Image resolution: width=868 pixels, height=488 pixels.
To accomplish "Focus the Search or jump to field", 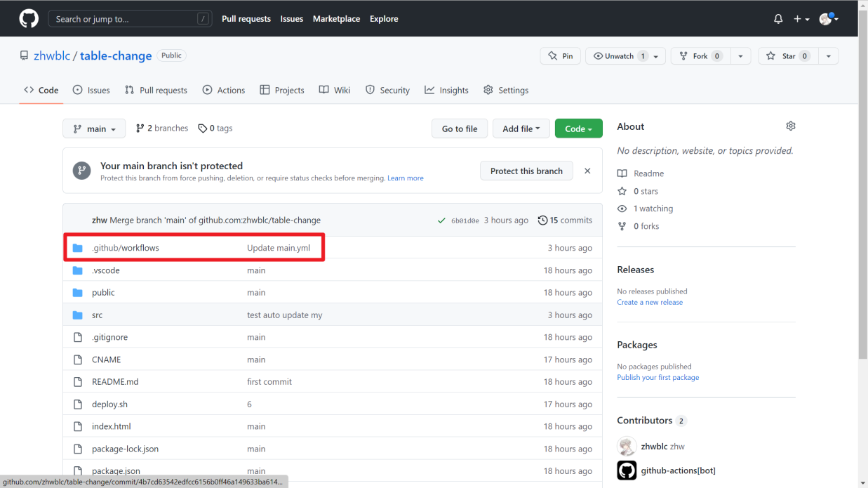I will [130, 19].
